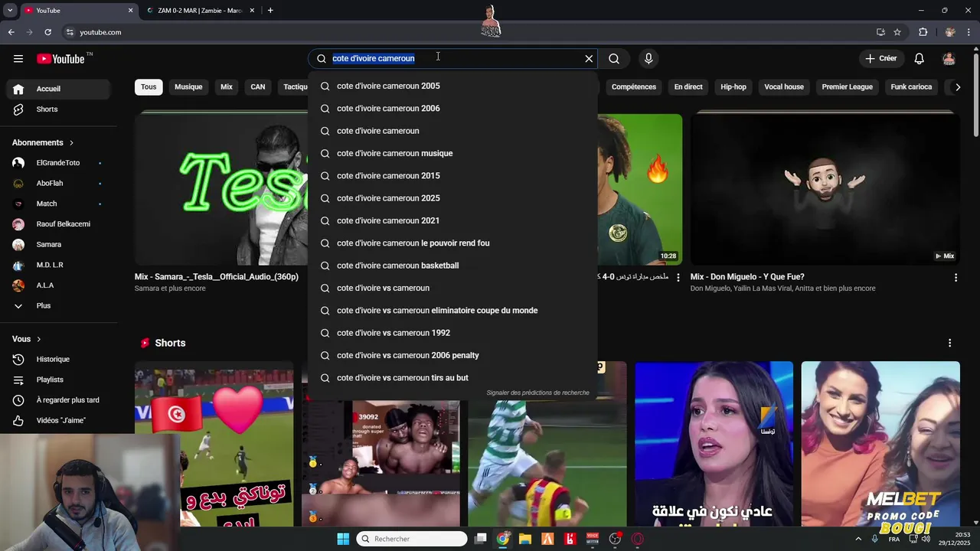Select the Hip-hop filter chip
The image size is (980, 551).
point(733,87)
